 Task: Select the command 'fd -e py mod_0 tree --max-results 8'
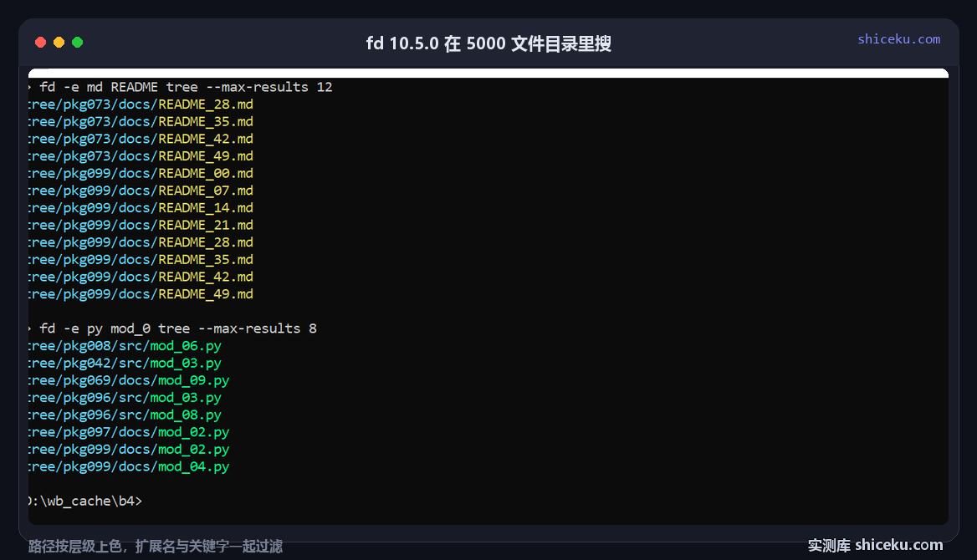(178, 328)
